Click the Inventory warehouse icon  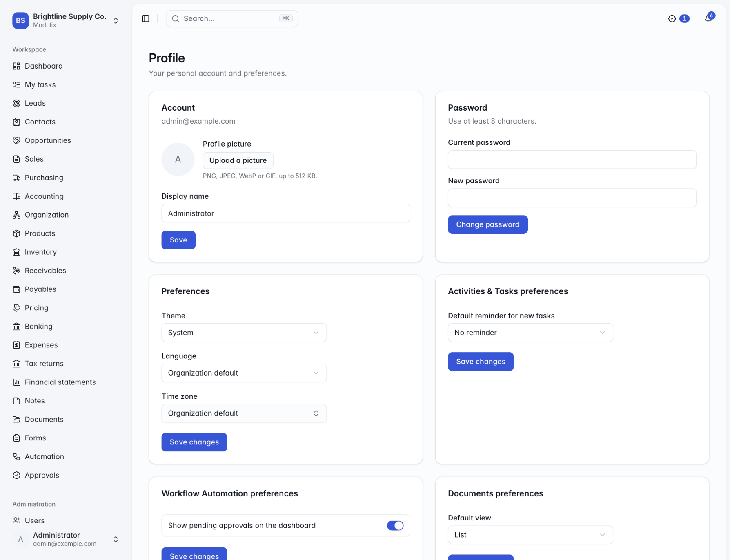tap(16, 252)
